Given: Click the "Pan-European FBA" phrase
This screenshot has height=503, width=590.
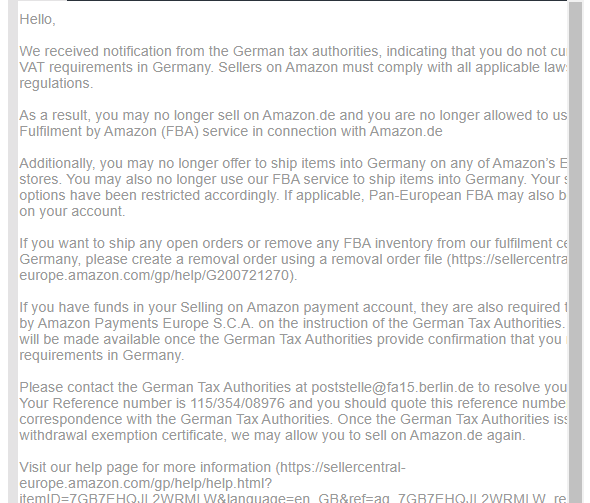Looking at the screenshot, I should (431, 196).
